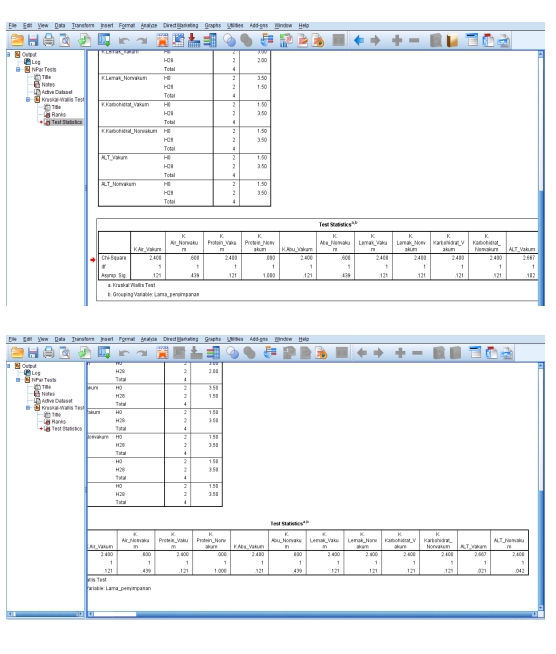556x654 pixels.
Task: Click K.Lemak_Nonvakum row label in upper window Ranks table
Action: click(124, 78)
